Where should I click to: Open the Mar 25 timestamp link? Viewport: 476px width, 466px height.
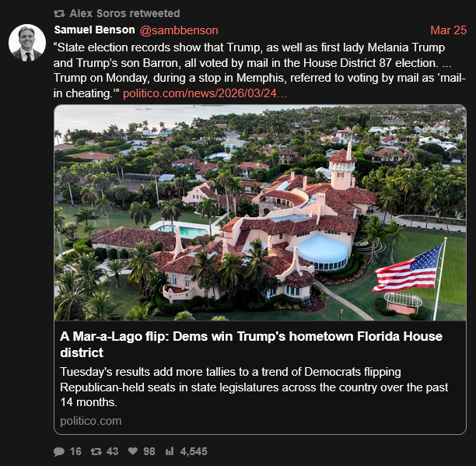pyautogui.click(x=448, y=30)
